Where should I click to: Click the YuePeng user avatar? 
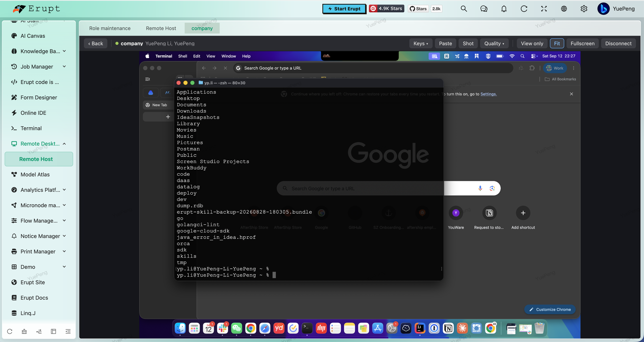pos(603,9)
